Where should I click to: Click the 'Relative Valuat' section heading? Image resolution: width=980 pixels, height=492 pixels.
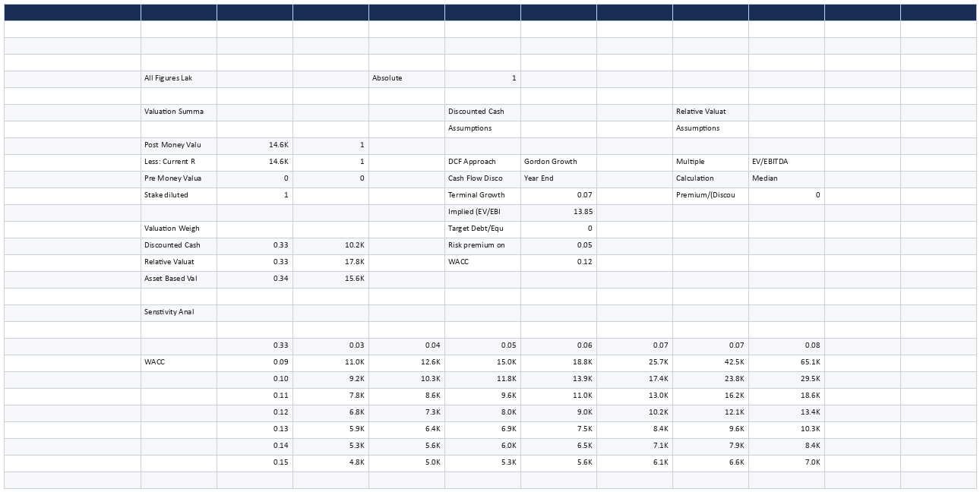710,112
